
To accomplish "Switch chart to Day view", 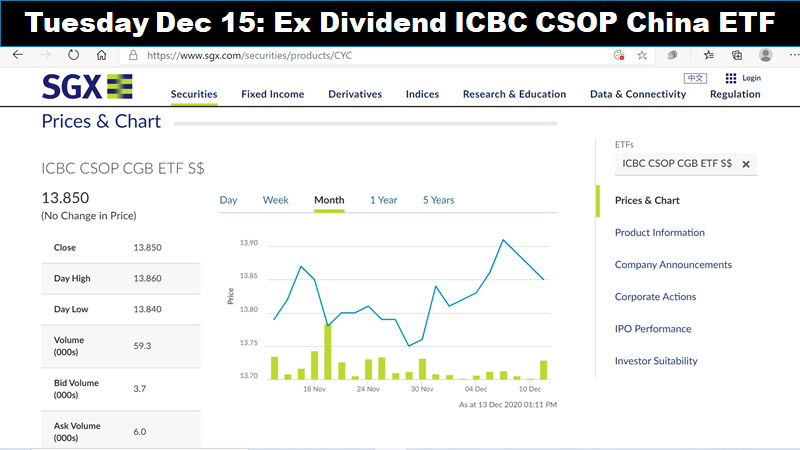I will click(229, 200).
